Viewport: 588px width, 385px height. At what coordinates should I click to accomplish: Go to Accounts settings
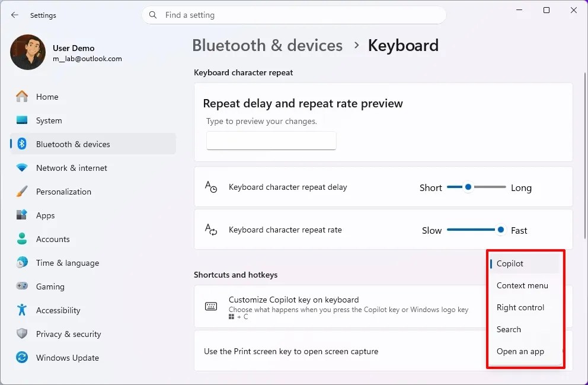click(93, 239)
